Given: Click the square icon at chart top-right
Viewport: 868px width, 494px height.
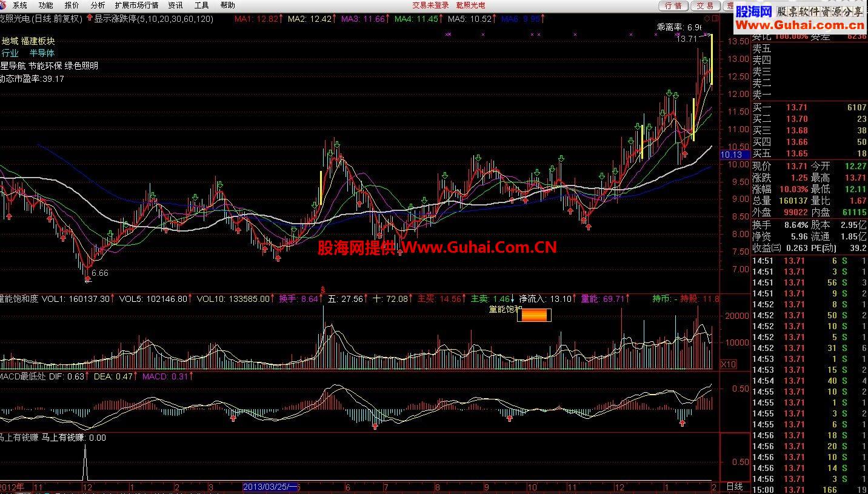Looking at the screenshot, I should pyautogui.click(x=715, y=18).
